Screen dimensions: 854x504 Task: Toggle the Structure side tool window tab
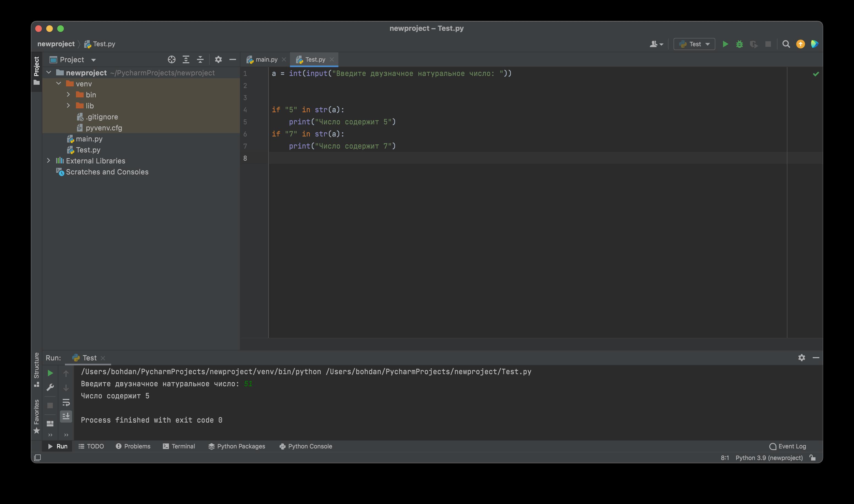pyautogui.click(x=37, y=369)
